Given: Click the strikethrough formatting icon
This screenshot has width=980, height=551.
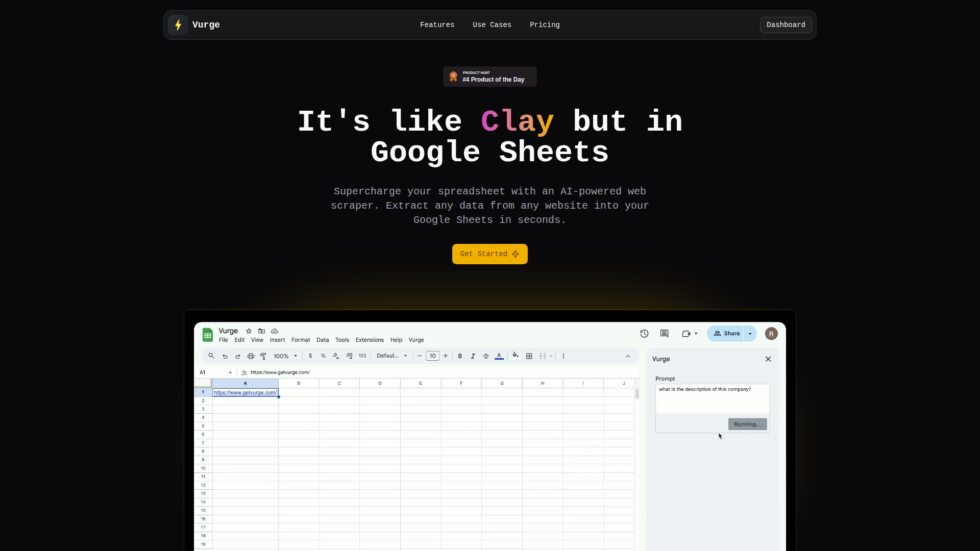Looking at the screenshot, I should point(486,356).
